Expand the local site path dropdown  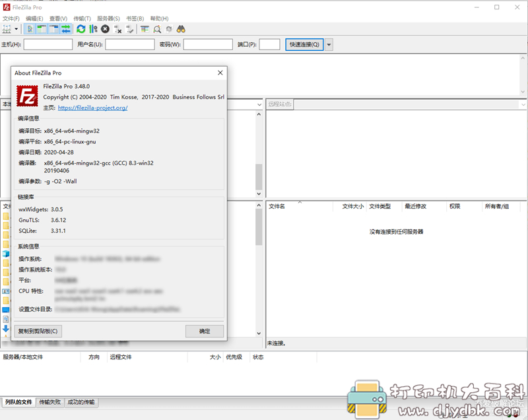(259, 104)
